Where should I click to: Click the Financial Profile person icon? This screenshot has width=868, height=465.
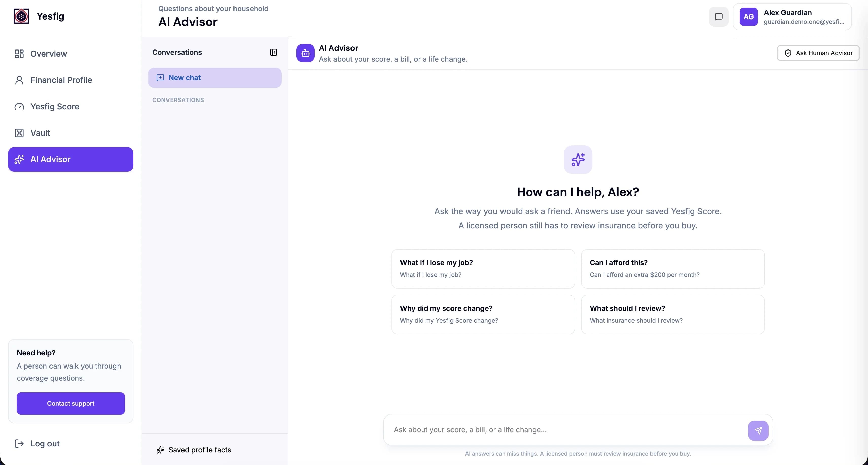tap(19, 80)
